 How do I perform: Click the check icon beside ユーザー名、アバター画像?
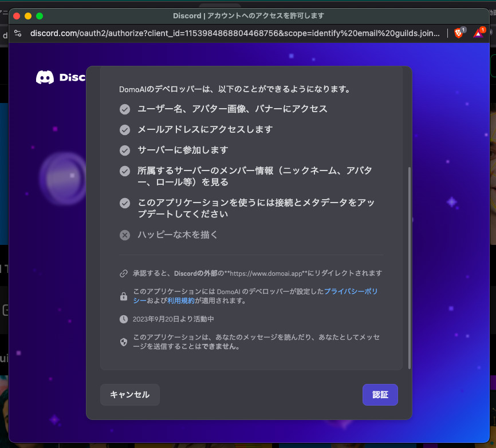125,109
